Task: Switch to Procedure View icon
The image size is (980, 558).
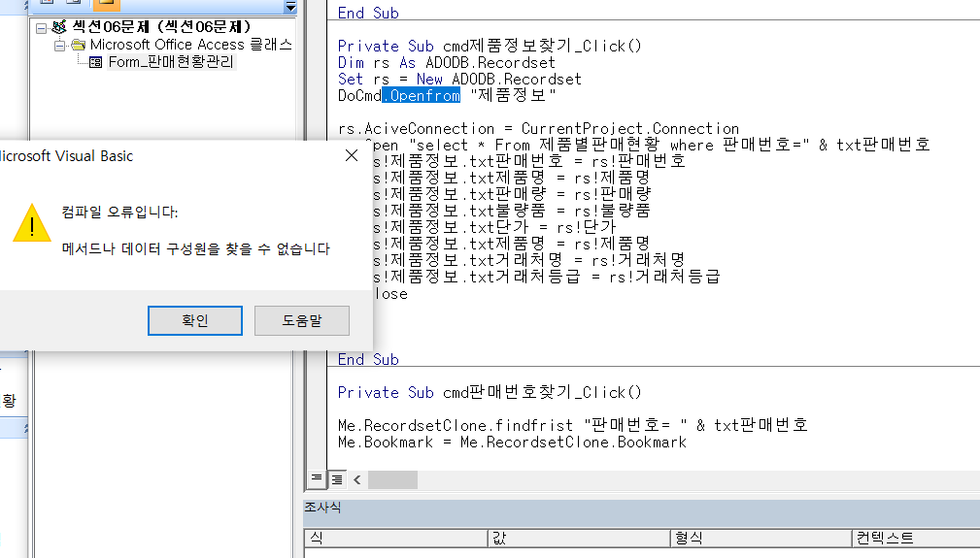Action: tap(317, 479)
